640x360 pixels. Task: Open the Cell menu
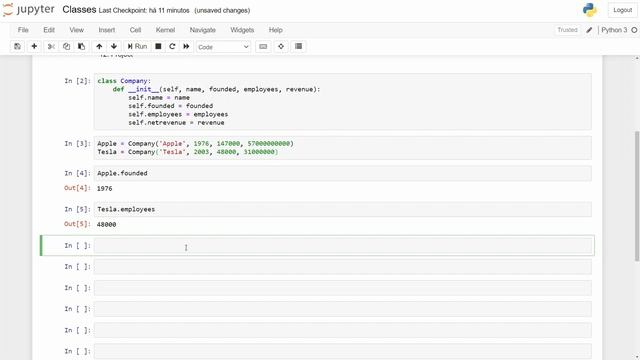tap(136, 30)
